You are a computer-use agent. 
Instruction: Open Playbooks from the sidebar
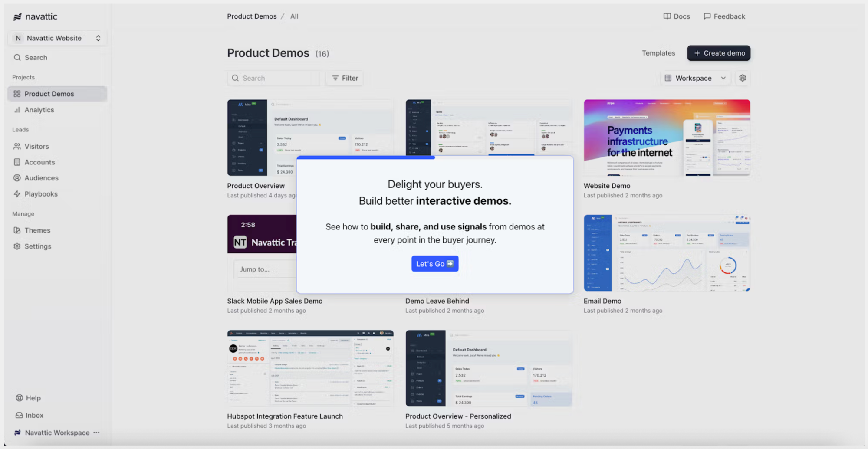tap(57, 194)
